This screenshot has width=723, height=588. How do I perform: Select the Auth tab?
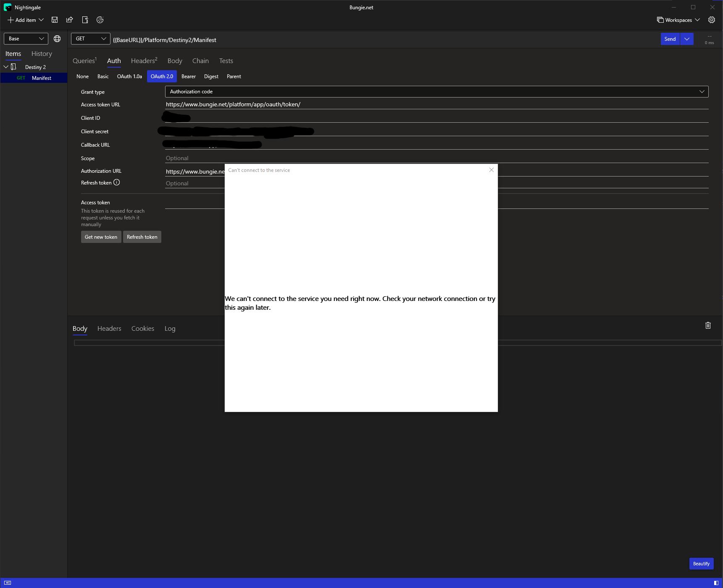[x=114, y=61]
